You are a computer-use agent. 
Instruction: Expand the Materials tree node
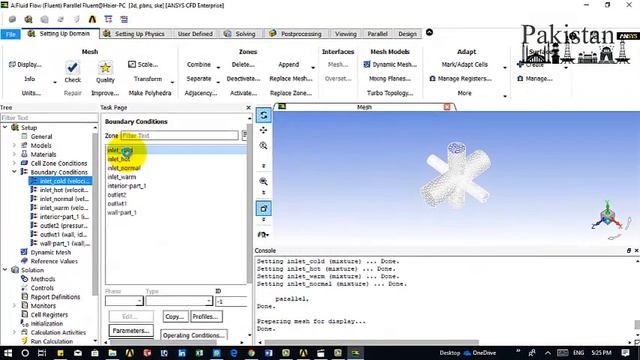click(14, 154)
